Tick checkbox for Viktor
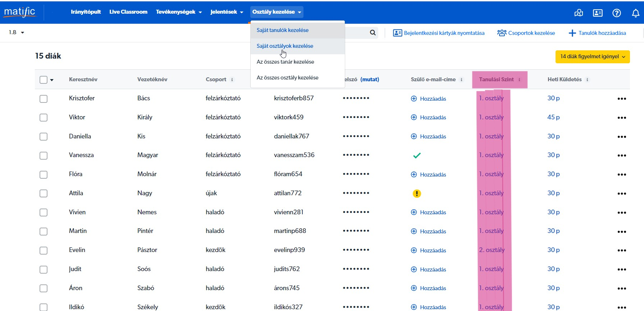This screenshot has height=311, width=644. tap(44, 118)
